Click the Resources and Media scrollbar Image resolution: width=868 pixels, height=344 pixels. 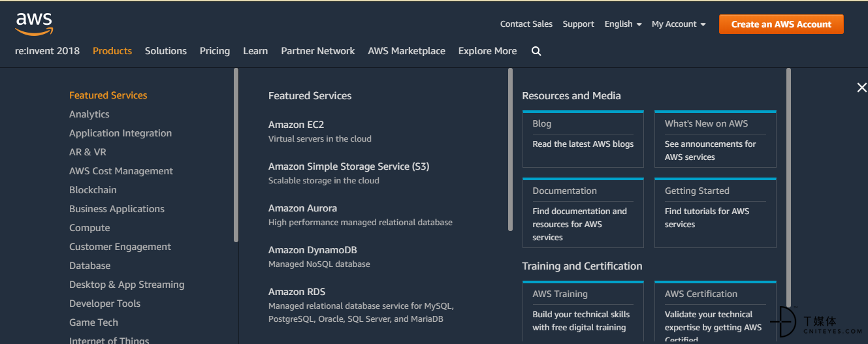[x=788, y=187]
